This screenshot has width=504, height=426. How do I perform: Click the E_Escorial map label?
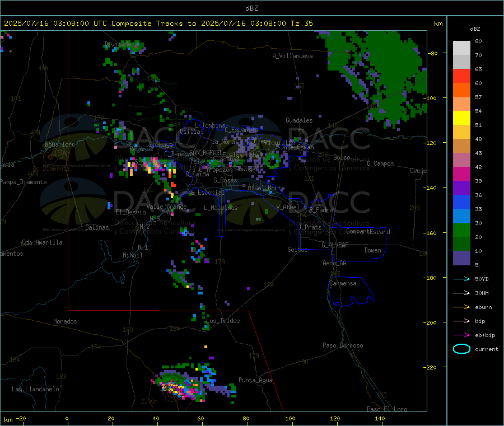(x=208, y=193)
